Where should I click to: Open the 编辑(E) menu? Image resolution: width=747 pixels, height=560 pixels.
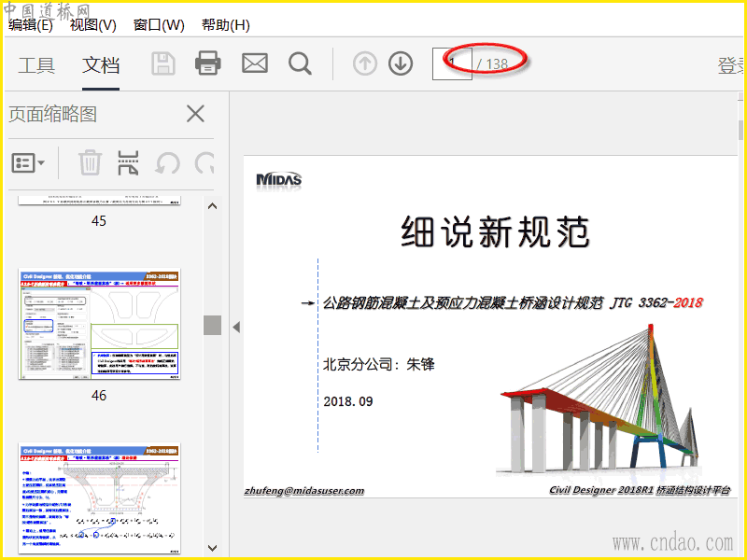point(31,25)
